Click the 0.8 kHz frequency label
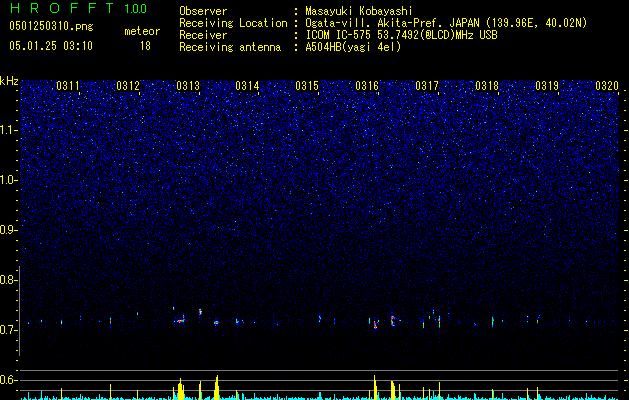Viewport: 629px width, 400px height. pyautogui.click(x=8, y=280)
